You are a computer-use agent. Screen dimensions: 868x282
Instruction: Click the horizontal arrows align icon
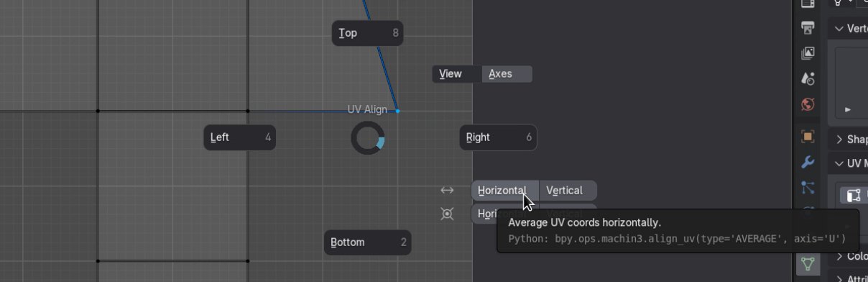click(x=447, y=190)
